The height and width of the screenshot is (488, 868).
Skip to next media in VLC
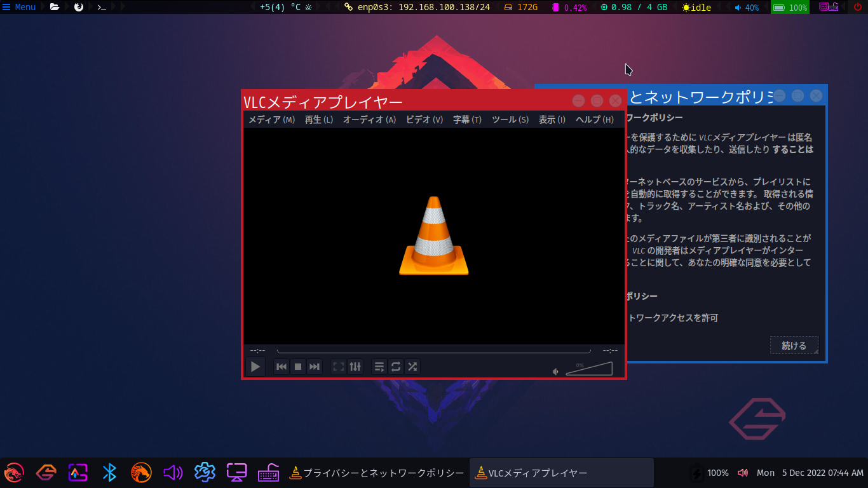point(315,367)
